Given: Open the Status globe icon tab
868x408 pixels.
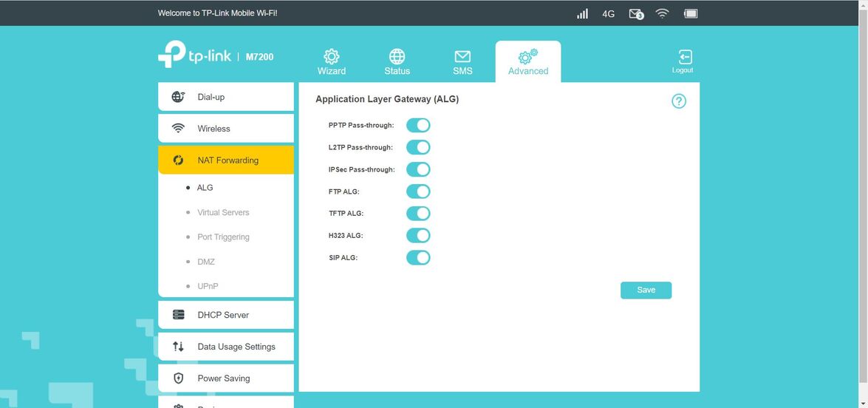Looking at the screenshot, I should (397, 62).
